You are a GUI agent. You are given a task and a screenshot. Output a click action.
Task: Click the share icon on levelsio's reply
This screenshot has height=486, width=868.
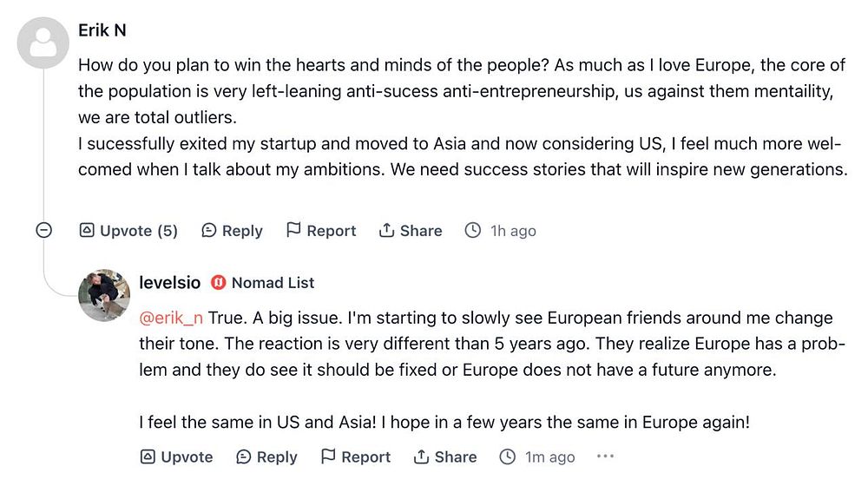421,457
